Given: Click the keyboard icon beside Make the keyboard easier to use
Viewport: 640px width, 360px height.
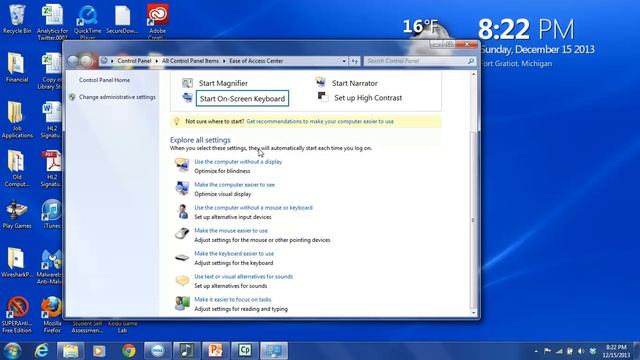Looking at the screenshot, I should pos(182,258).
